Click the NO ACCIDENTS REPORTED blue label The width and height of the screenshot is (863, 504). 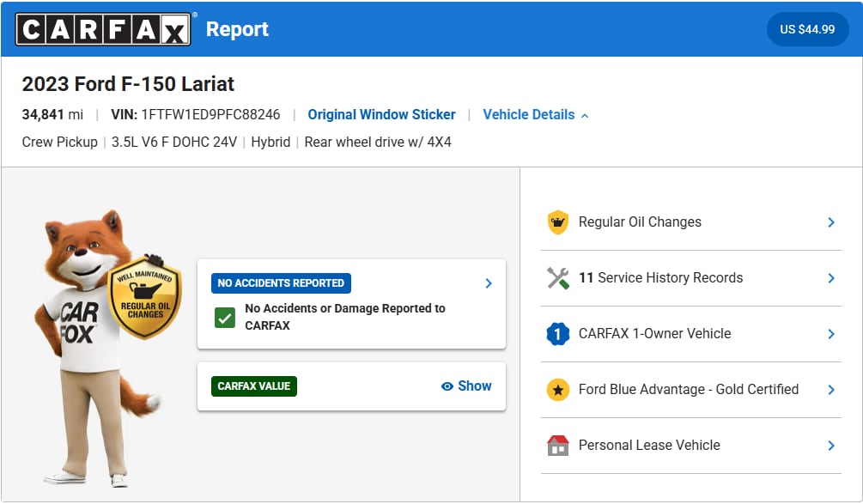coord(282,283)
